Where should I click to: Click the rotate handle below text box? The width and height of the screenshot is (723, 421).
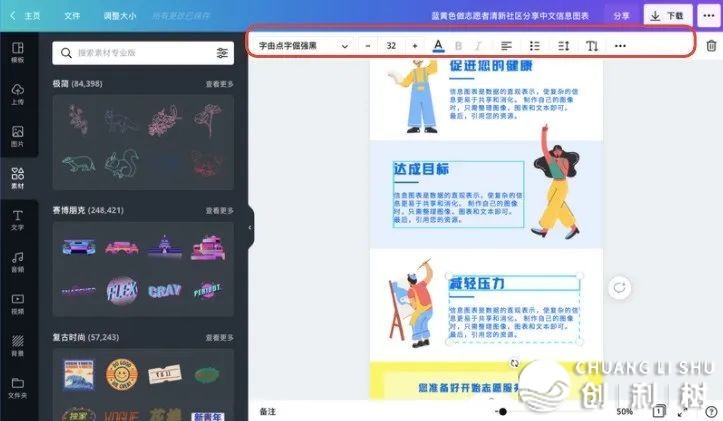pos(514,363)
